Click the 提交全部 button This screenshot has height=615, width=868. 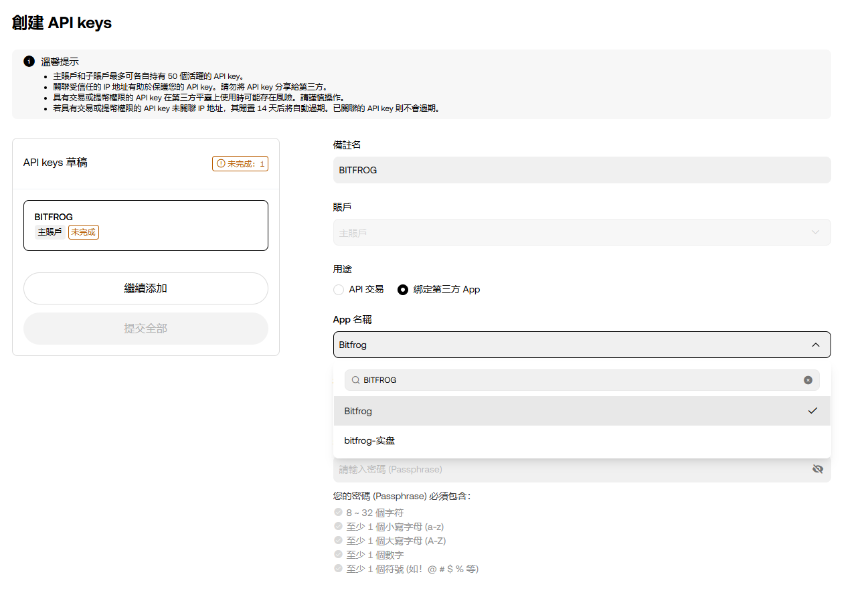click(x=146, y=329)
